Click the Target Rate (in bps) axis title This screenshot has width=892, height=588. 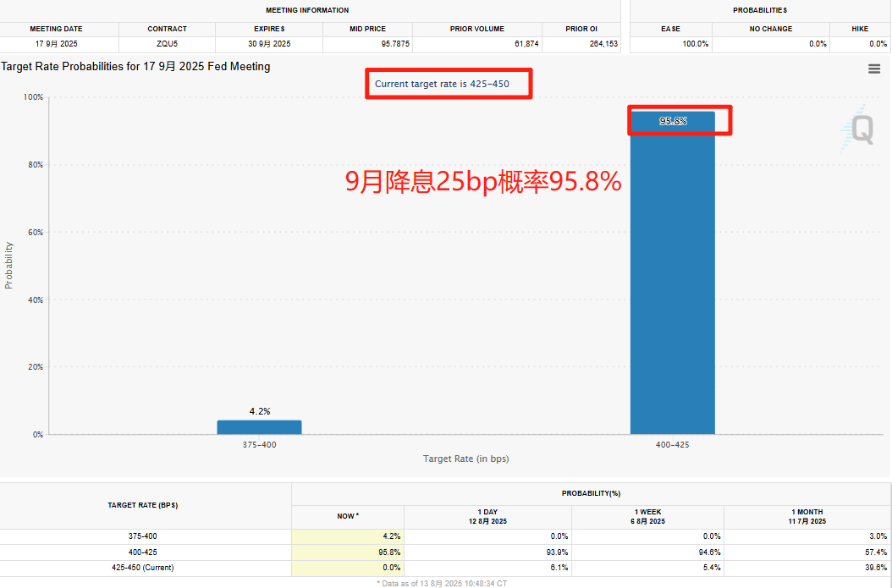(x=466, y=459)
